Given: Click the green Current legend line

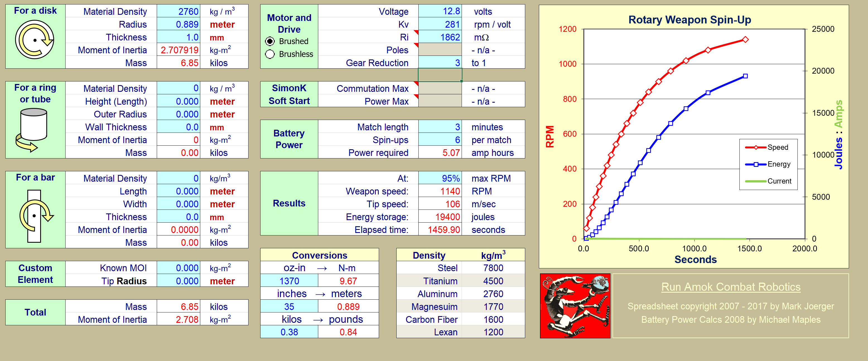Looking at the screenshot, I should click(x=756, y=181).
